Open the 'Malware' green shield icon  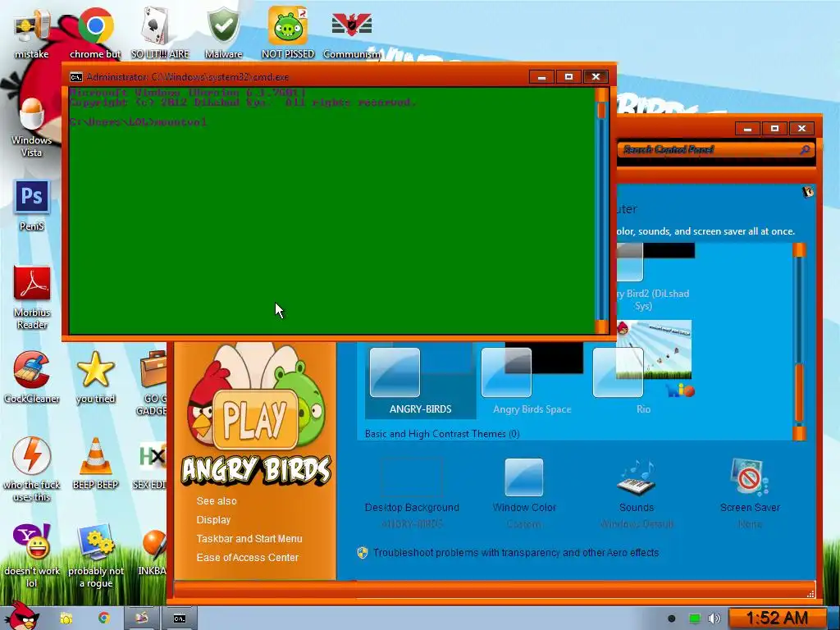[x=223, y=32]
